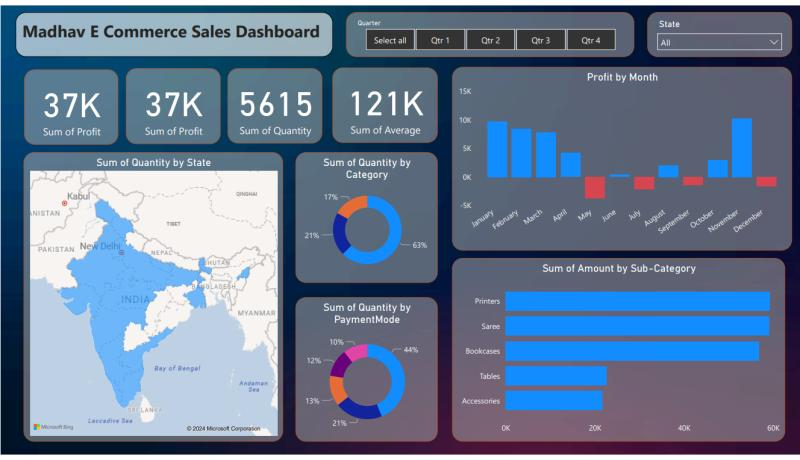Click the Bookcases amount bar
This screenshot has height=460, width=800.
[632, 351]
